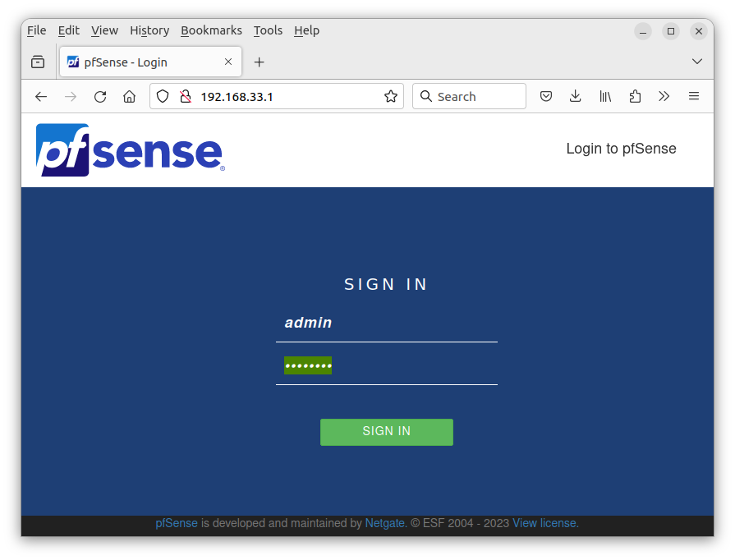
Task: Open the File menu
Action: (37, 30)
